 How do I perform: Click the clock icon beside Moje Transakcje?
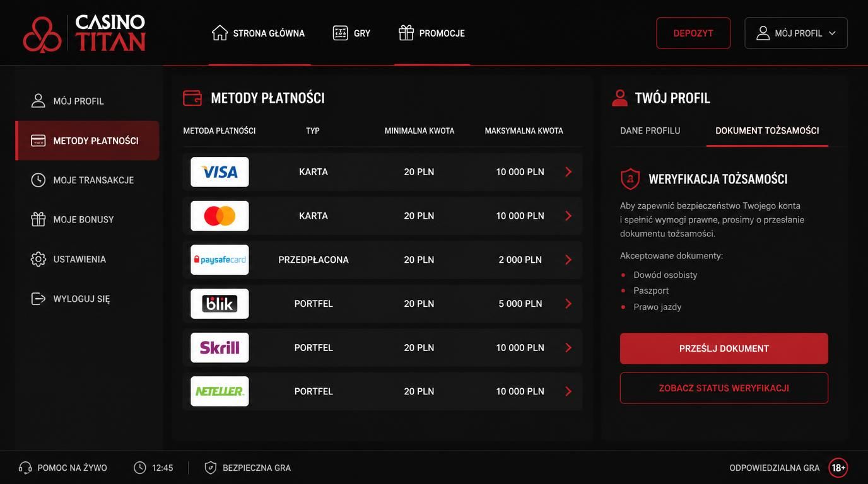[x=38, y=180]
